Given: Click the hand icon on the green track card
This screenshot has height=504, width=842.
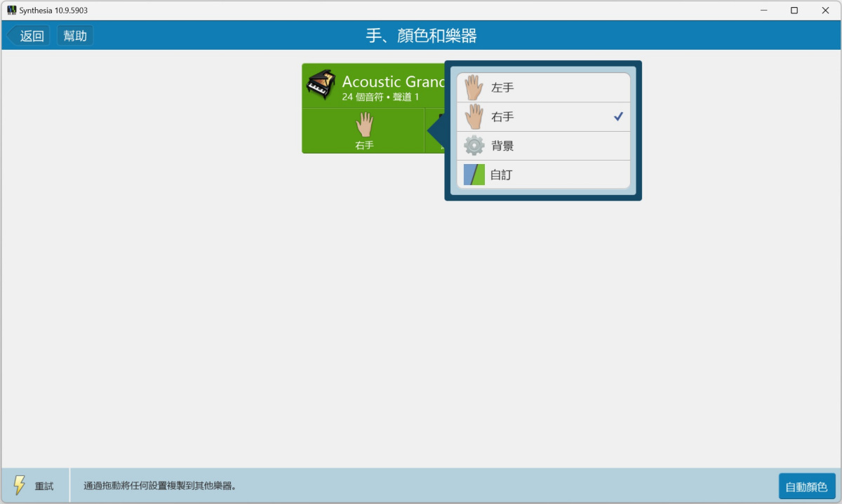Looking at the screenshot, I should tap(363, 124).
